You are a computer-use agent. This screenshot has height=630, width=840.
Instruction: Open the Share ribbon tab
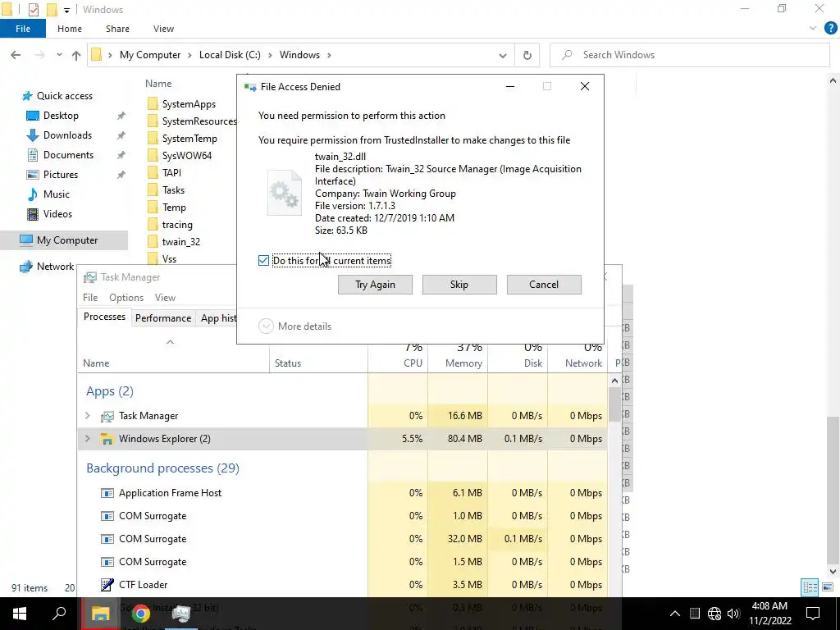click(x=117, y=29)
